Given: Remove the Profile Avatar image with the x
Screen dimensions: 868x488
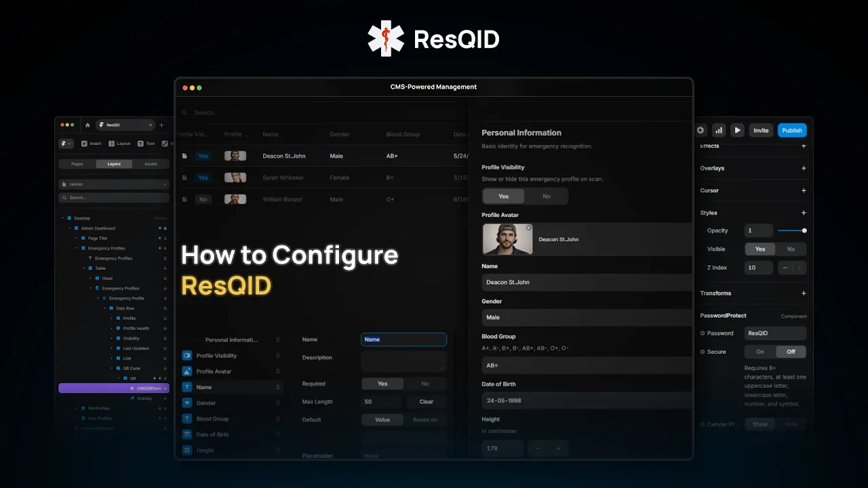Looking at the screenshot, I should coord(529,228).
